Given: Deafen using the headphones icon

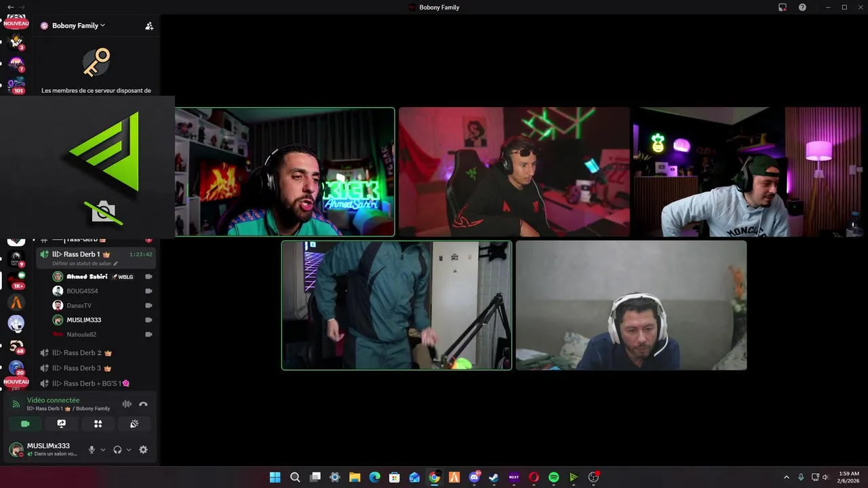Looking at the screenshot, I should (x=117, y=449).
